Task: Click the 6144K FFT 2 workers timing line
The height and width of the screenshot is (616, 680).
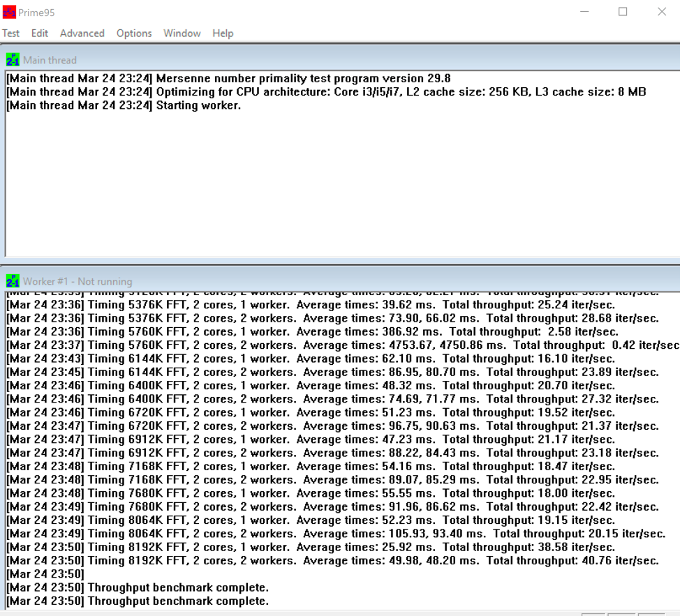Action: pyautogui.click(x=332, y=372)
